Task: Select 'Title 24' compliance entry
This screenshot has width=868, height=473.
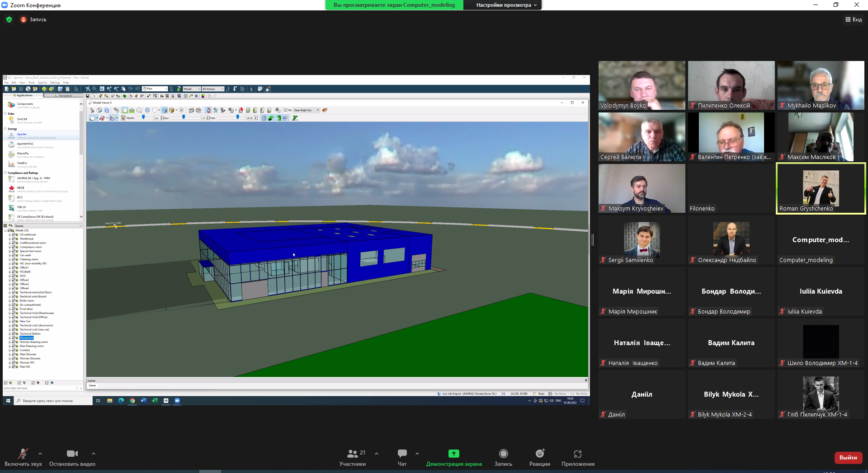Action: click(x=21, y=207)
